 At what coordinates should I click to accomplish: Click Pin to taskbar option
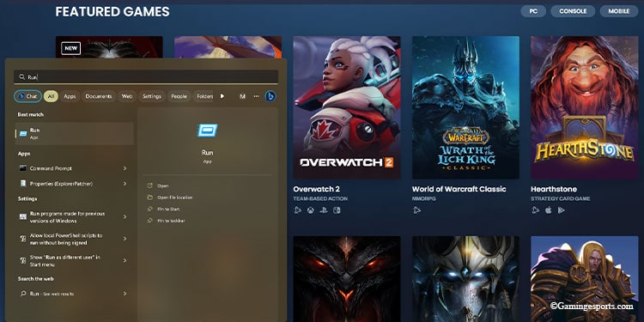(x=166, y=221)
